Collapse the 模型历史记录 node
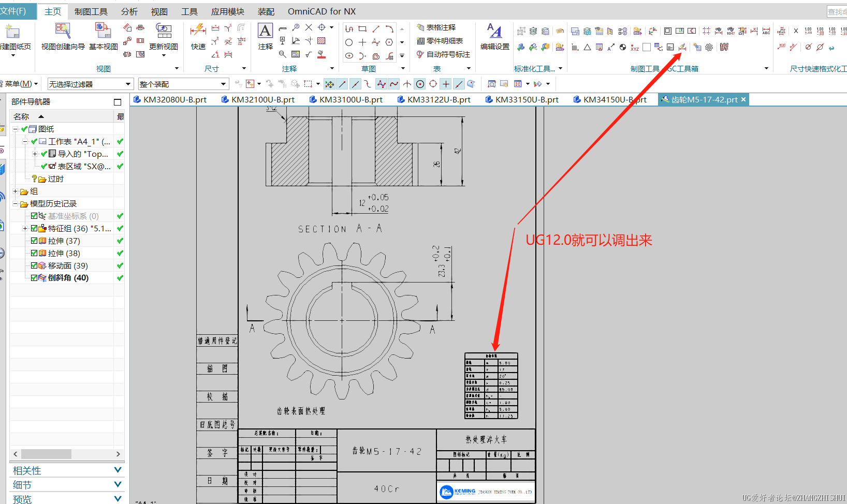The width and height of the screenshot is (847, 504). (16, 203)
